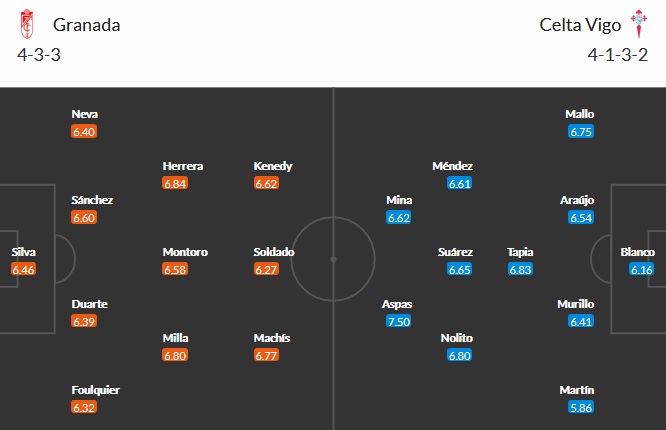Open the Celta Vigo team link
The height and width of the screenshot is (430, 666).
(x=576, y=25)
